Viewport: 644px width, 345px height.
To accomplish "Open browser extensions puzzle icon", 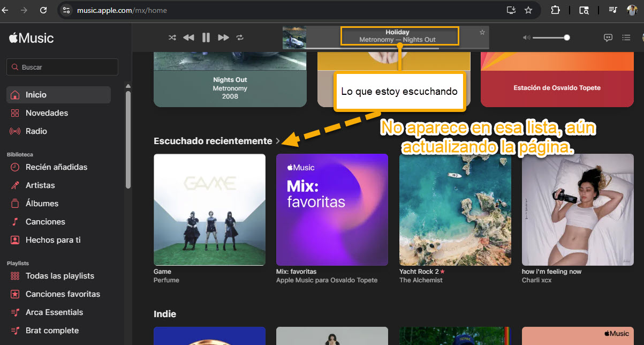I will click(x=555, y=10).
